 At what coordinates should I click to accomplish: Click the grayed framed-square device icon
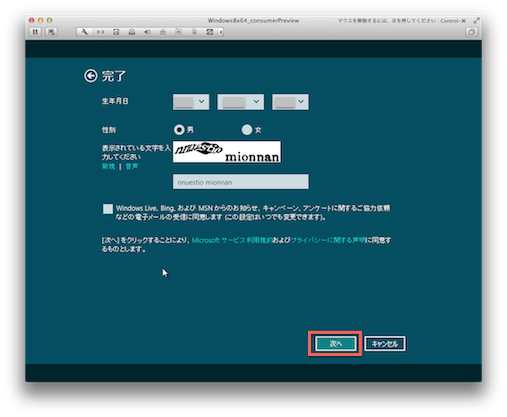pos(178,32)
